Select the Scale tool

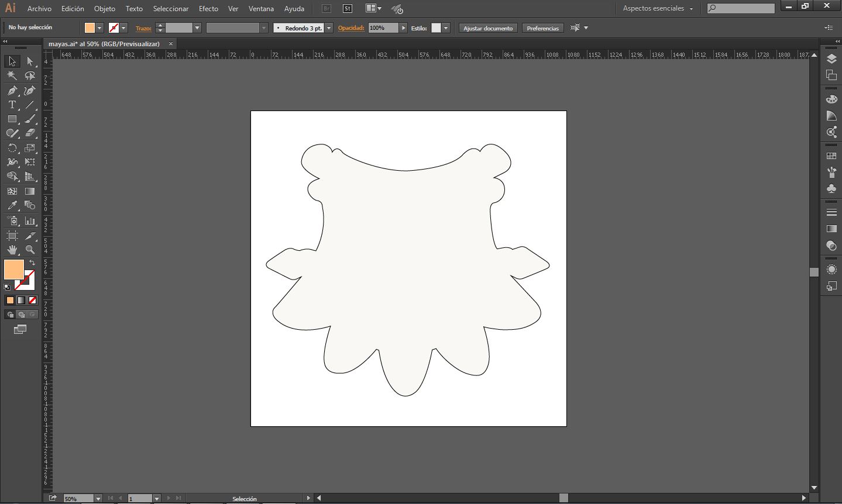click(x=30, y=148)
